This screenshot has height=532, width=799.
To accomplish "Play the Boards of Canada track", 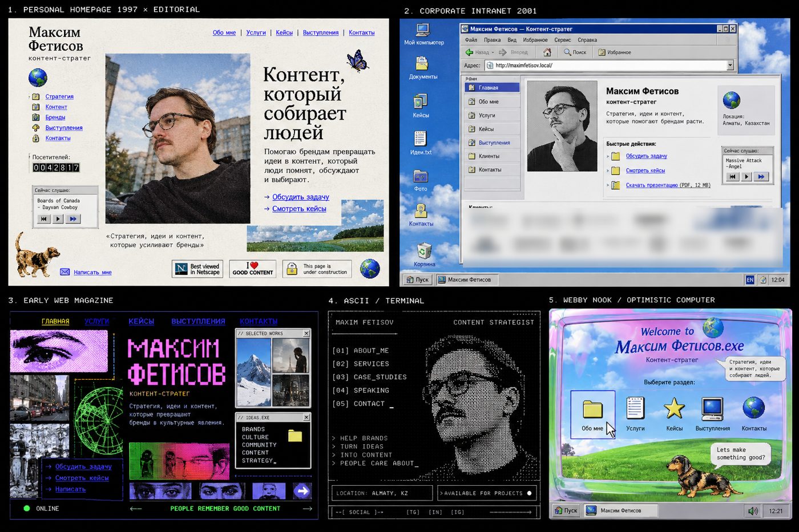I will (x=58, y=218).
